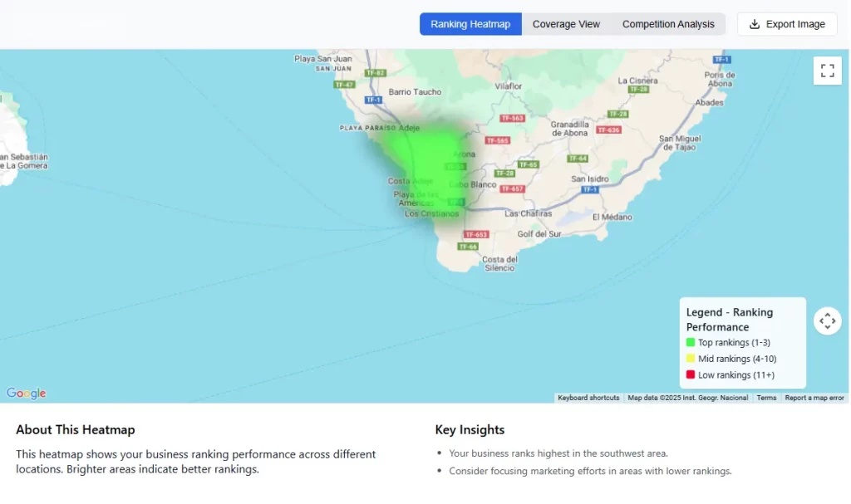Click the "La Cisnera" map label
Image resolution: width=851 pixels, height=504 pixels.
tap(637, 81)
